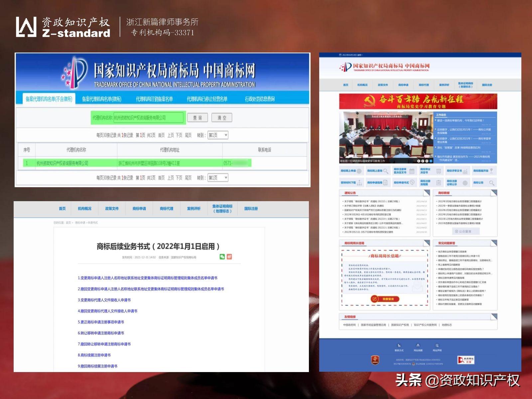Screen dimensions: 532x399
Task: Switch to 代理机构已停止经营名单 tab
Action: point(207,99)
